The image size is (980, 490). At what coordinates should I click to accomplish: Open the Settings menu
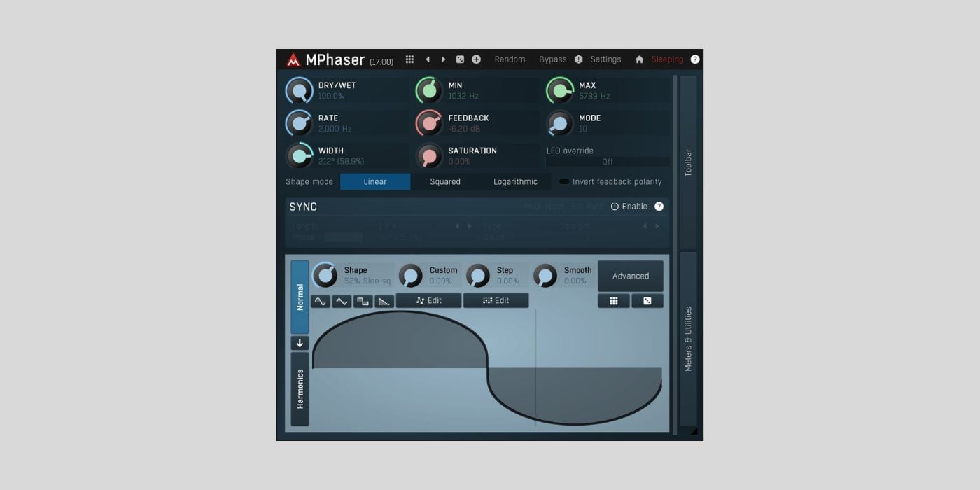(x=605, y=59)
